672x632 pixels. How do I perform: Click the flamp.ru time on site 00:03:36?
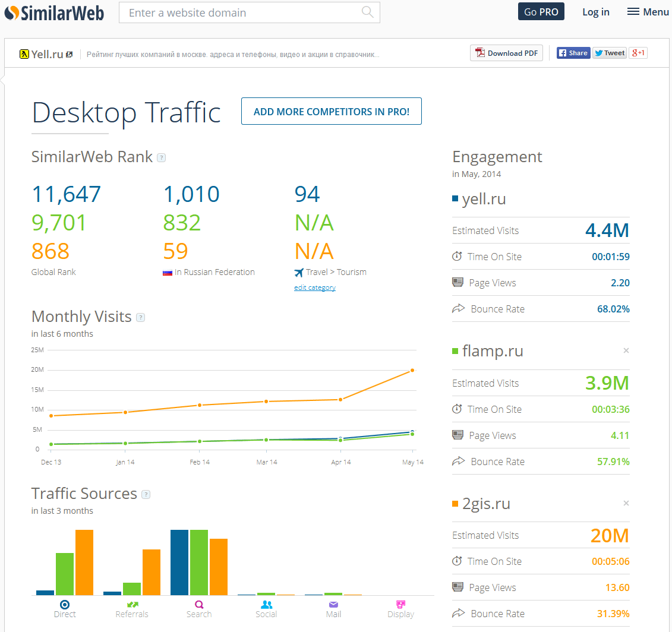(x=611, y=409)
